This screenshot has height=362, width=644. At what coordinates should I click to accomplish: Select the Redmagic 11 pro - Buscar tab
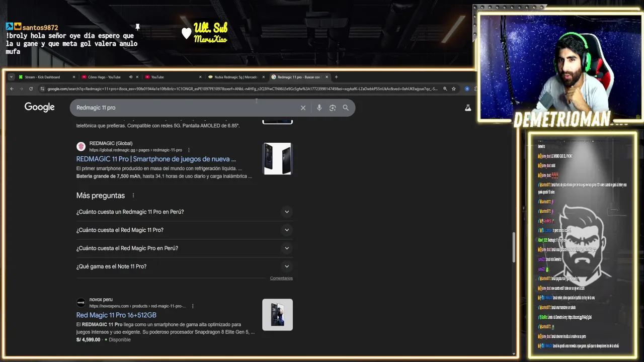(299, 77)
